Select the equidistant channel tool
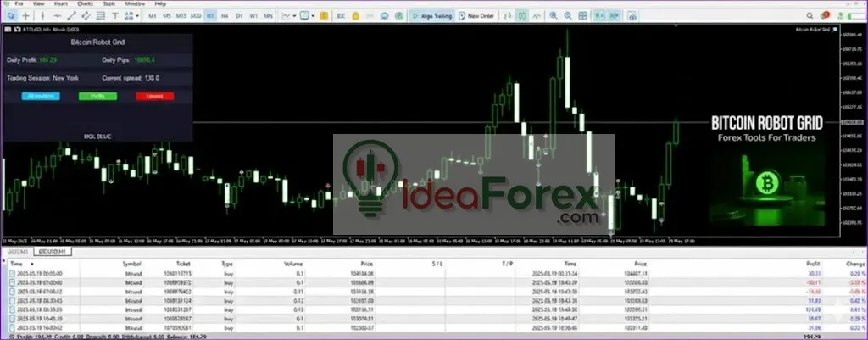The height and width of the screenshot is (340, 868). (x=86, y=16)
